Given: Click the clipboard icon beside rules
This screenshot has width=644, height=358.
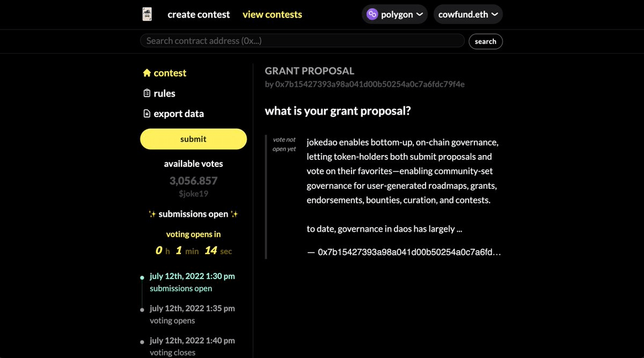Looking at the screenshot, I should pos(147,93).
